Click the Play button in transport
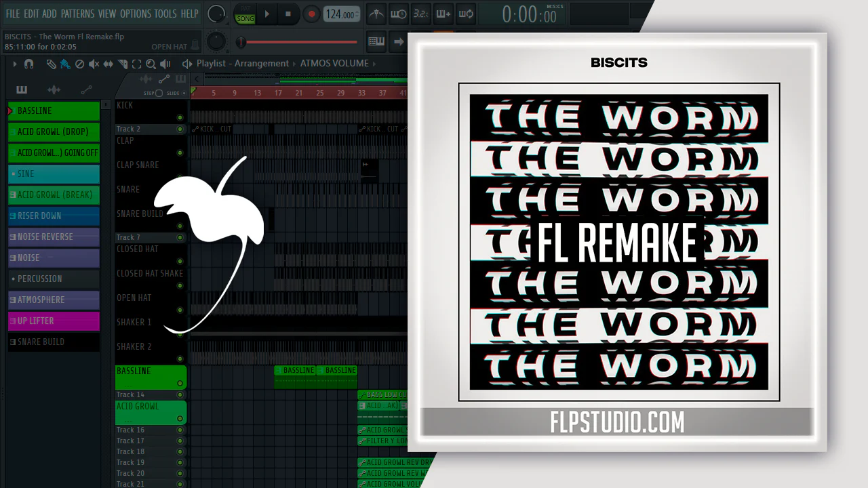Image resolution: width=868 pixels, height=488 pixels. tap(267, 14)
